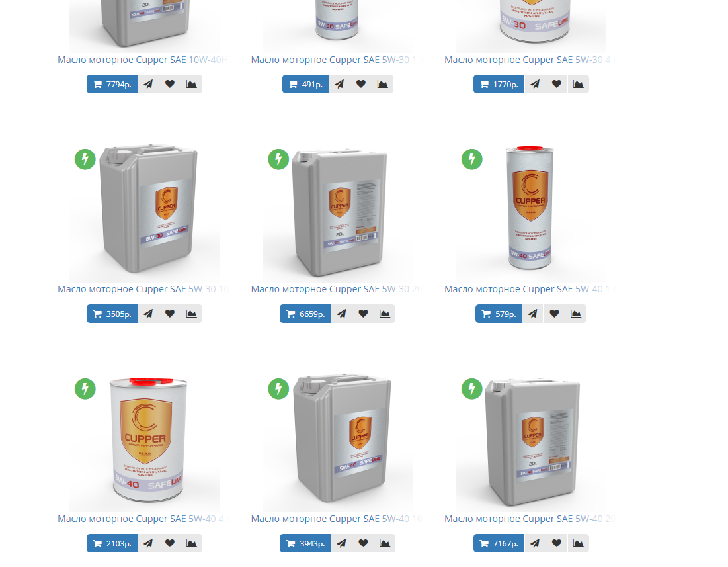Open chart icon next to 7167р.
Viewport: 728px width, 567px height.
pyautogui.click(x=578, y=543)
